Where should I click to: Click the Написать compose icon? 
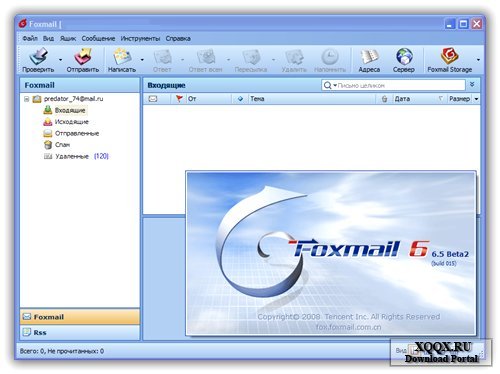pyautogui.click(x=122, y=56)
